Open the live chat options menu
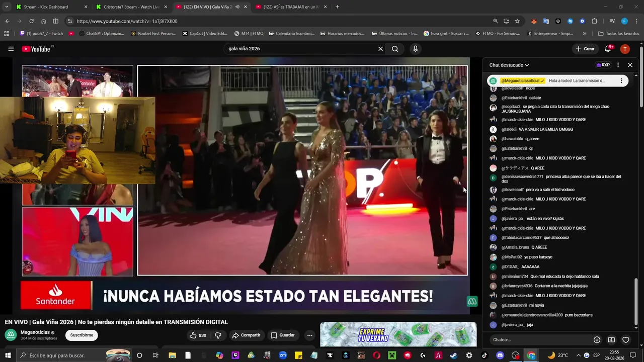The width and height of the screenshot is (644, 362). (618, 65)
